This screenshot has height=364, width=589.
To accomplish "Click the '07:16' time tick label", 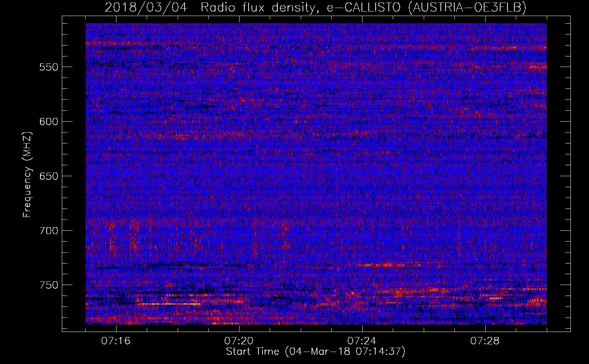I will pos(116,341).
